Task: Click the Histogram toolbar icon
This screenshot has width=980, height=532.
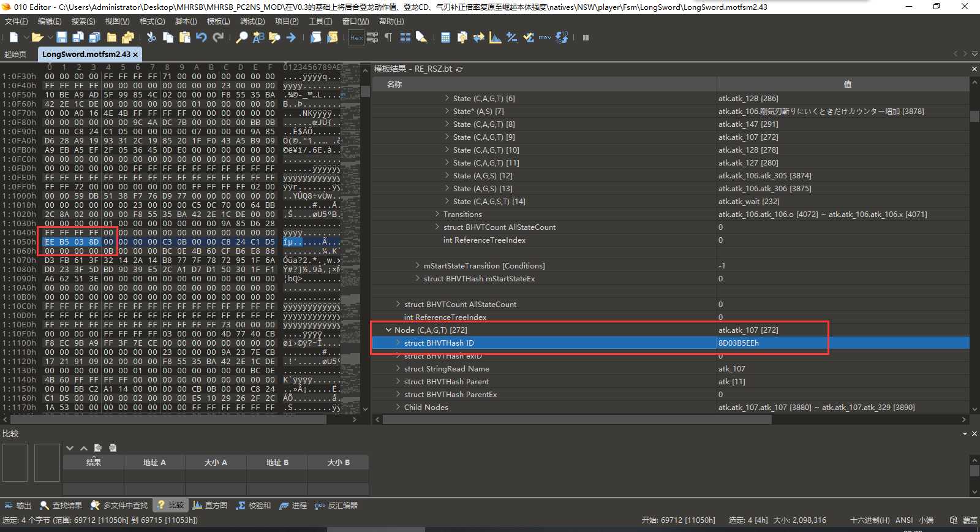Action: click(496, 37)
